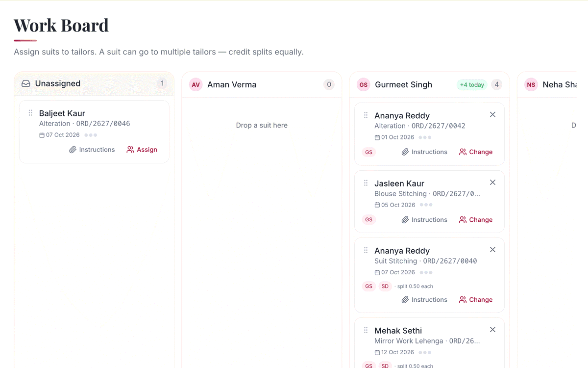
Task: Click the Unassigned inbox icon
Action: pos(26,83)
